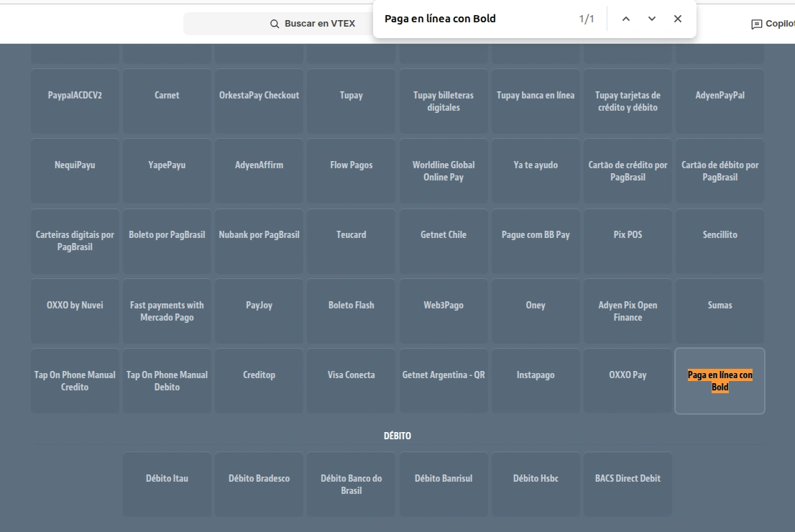Edit the find-in-page text field
The image size is (795, 532).
tap(474, 19)
